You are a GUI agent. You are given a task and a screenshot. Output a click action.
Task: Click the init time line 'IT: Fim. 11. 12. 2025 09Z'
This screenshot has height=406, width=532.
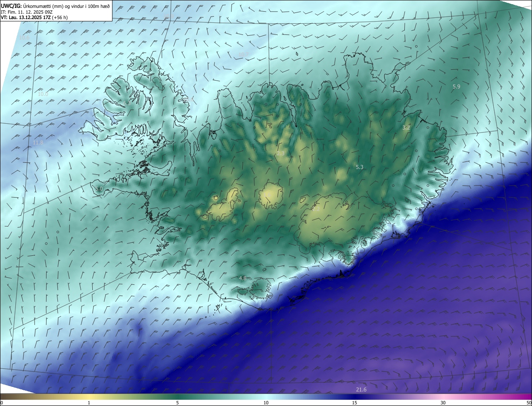(27, 12)
